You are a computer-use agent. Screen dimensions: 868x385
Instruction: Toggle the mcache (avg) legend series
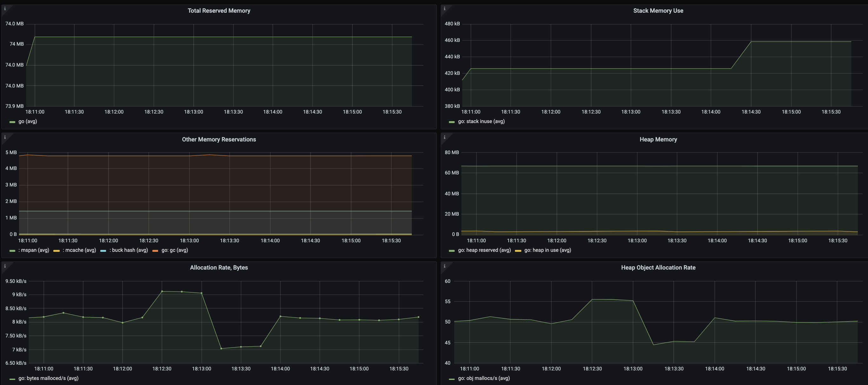pyautogui.click(x=79, y=250)
